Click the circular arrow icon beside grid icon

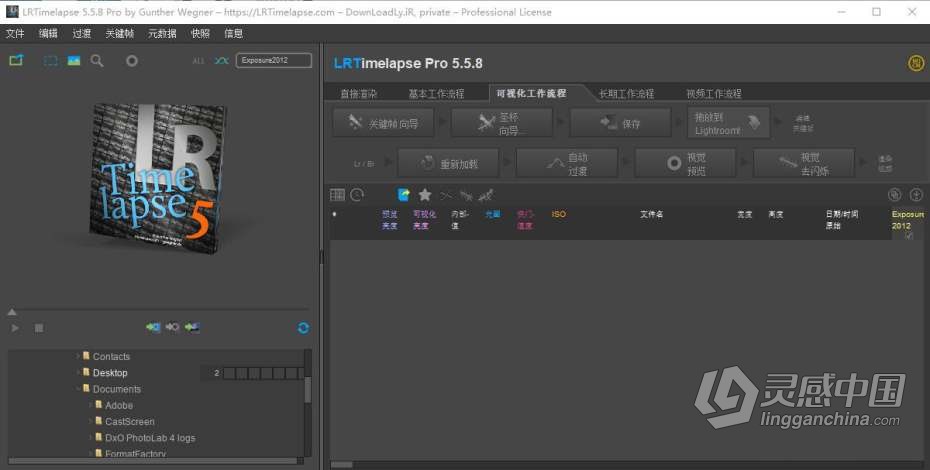pyautogui.click(x=357, y=195)
